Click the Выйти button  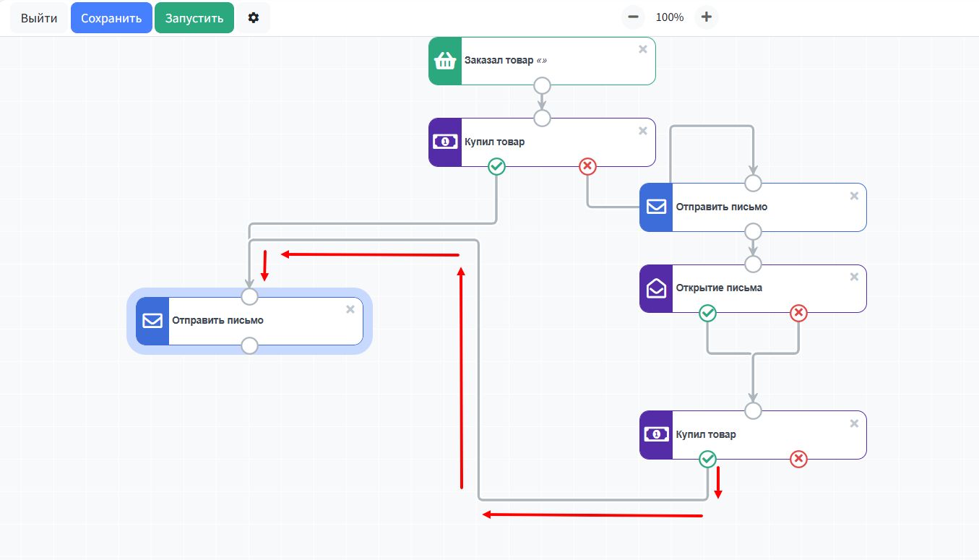point(39,18)
